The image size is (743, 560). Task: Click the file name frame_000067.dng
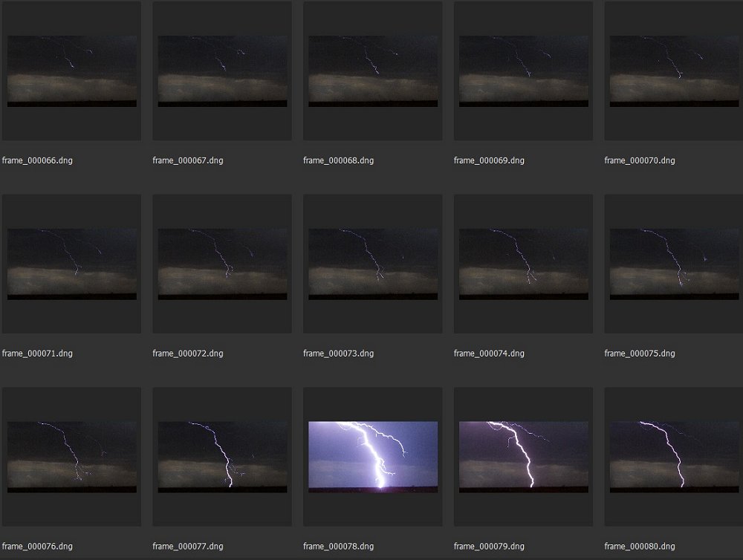tap(188, 160)
